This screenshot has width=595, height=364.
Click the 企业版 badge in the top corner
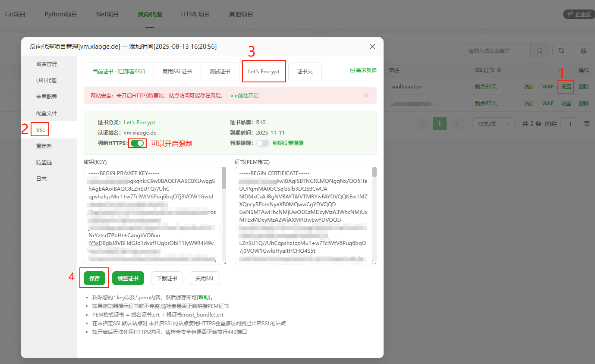click(578, 14)
